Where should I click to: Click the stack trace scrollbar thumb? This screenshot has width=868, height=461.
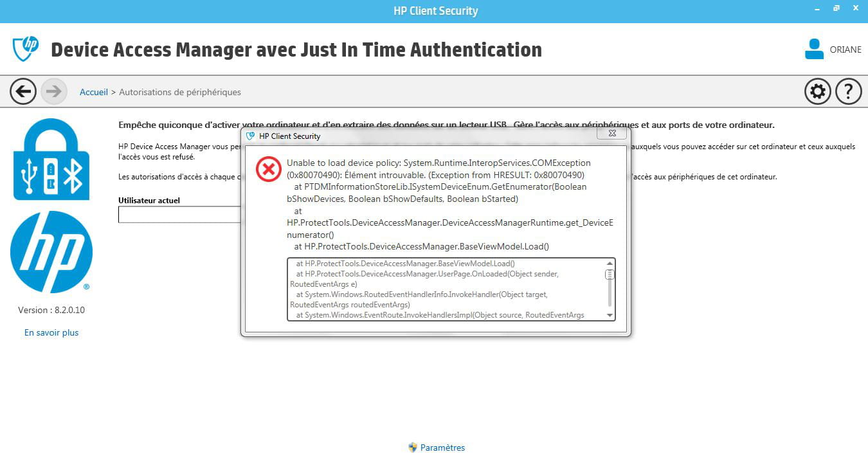610,275
